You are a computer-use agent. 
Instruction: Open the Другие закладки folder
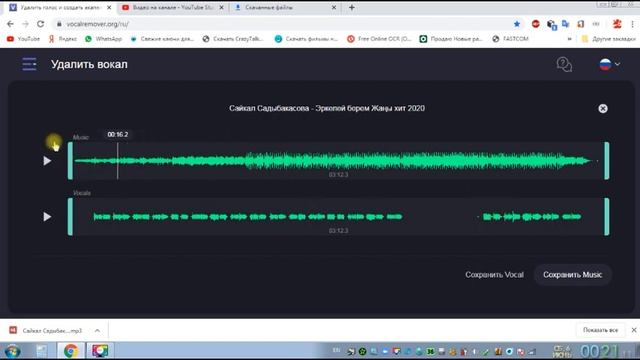point(608,39)
